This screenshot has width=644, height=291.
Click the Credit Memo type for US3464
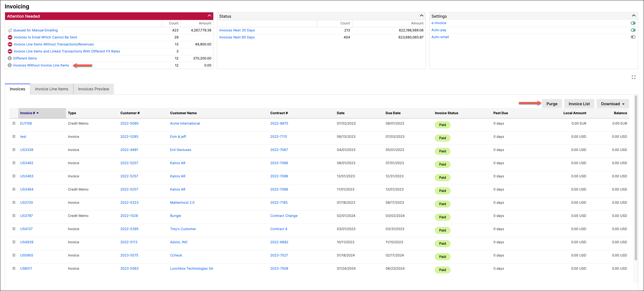(x=78, y=189)
